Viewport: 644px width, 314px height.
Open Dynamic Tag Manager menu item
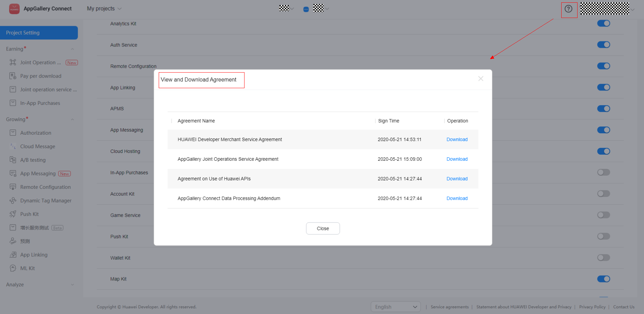46,201
